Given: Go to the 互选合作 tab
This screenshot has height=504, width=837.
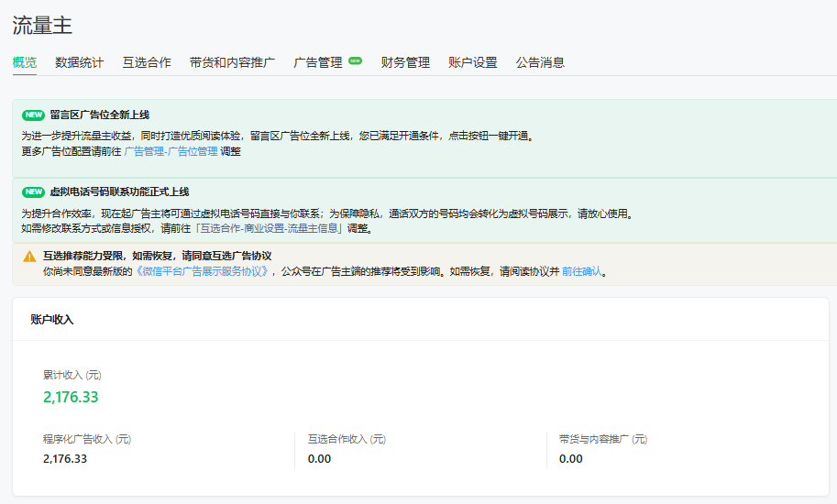Looking at the screenshot, I should coord(147,62).
